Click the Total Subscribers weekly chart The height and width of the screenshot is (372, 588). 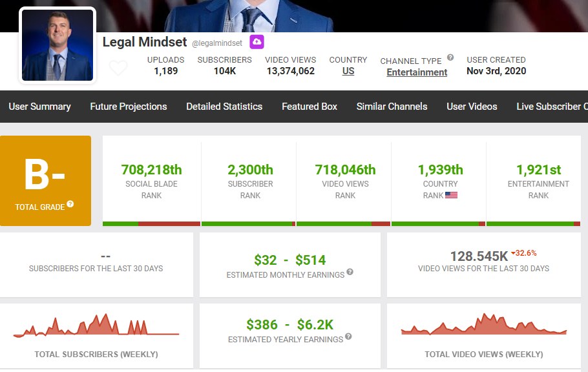tap(96, 325)
